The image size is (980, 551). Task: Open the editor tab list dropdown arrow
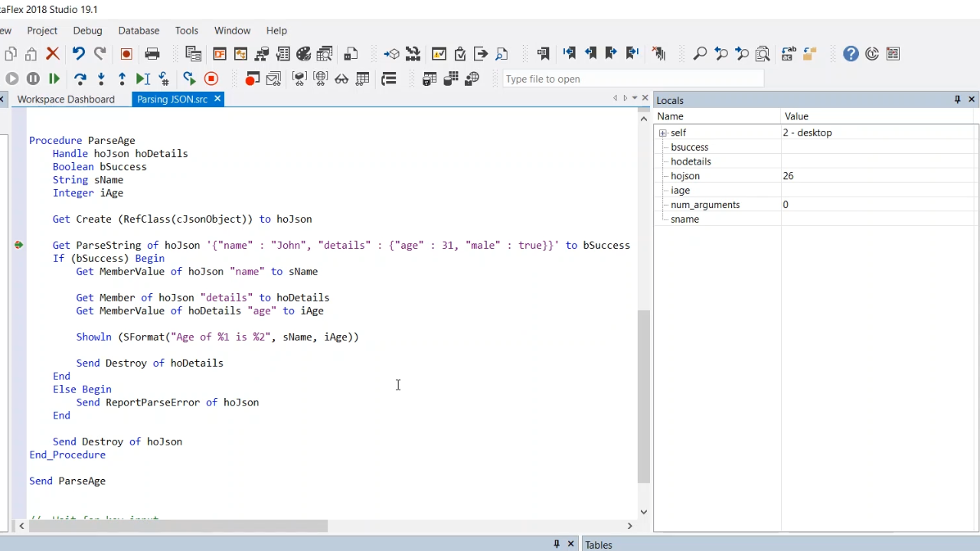(x=635, y=98)
